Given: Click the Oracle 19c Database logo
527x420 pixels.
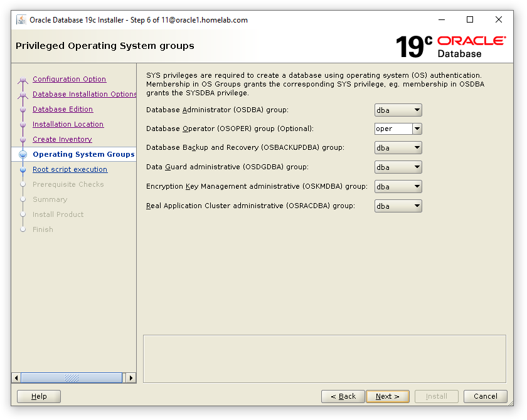Looking at the screenshot, I should 450,46.
